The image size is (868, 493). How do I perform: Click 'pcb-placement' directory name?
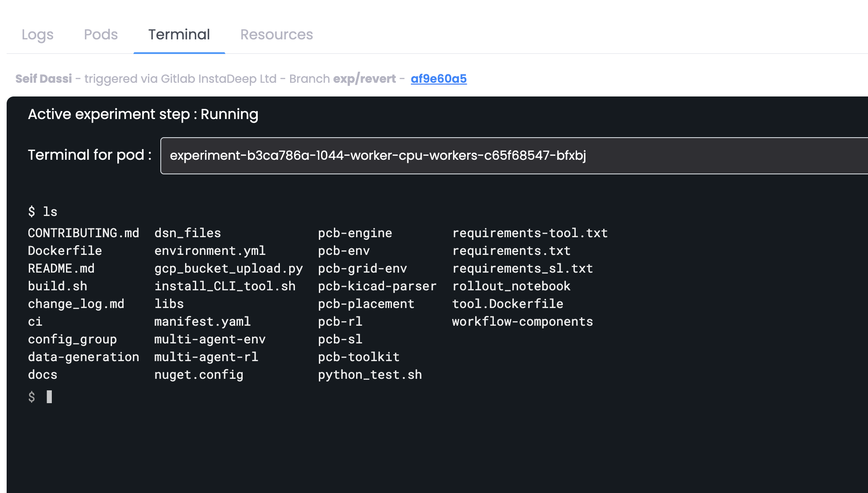tap(366, 304)
